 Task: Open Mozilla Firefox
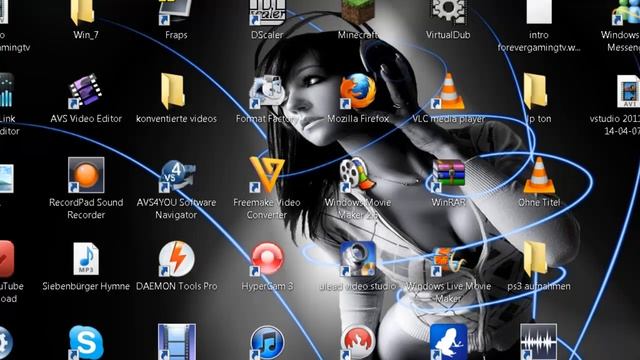pos(358,91)
